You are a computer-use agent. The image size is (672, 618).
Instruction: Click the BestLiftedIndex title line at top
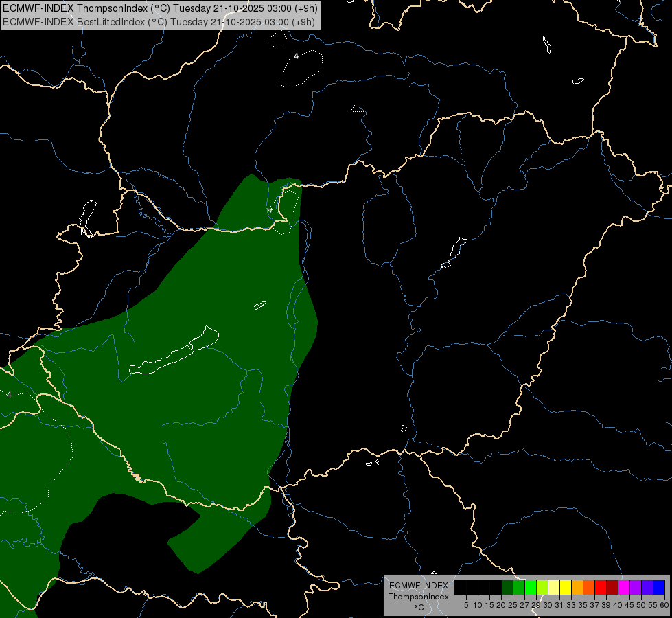[159, 22]
